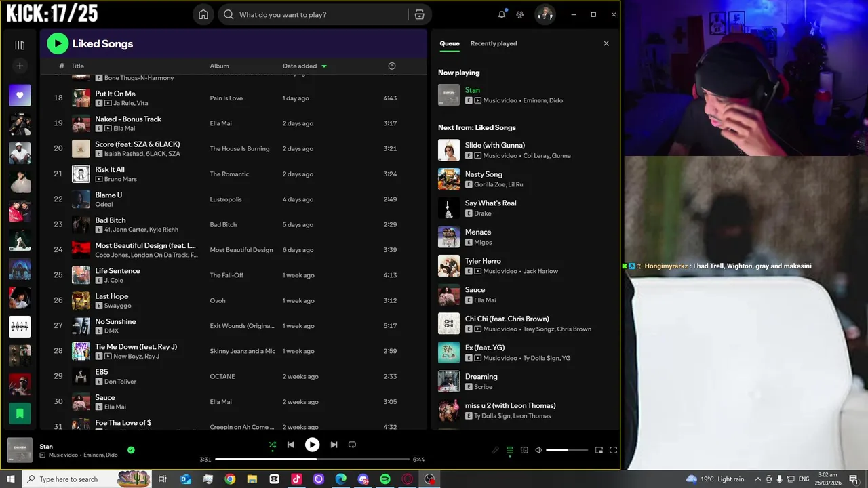
Task: Open the Windows Start menu
Action: click(11, 479)
